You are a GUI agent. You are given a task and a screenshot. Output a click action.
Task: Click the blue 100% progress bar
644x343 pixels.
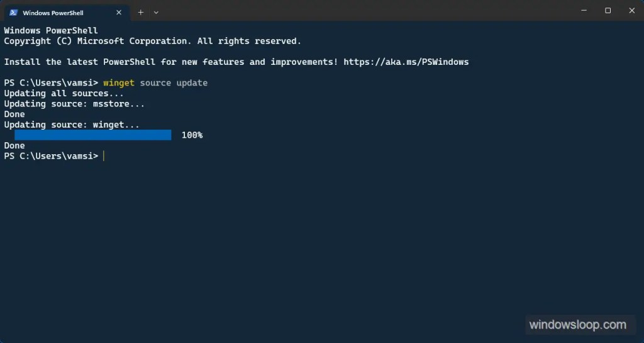click(x=93, y=135)
